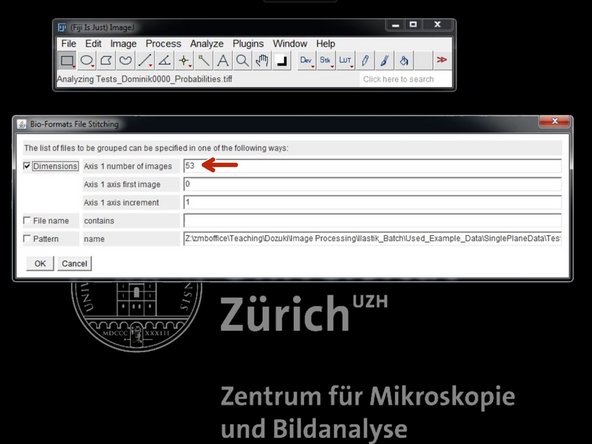The image size is (592, 444).
Task: Open the Plugins menu
Action: [248, 44]
